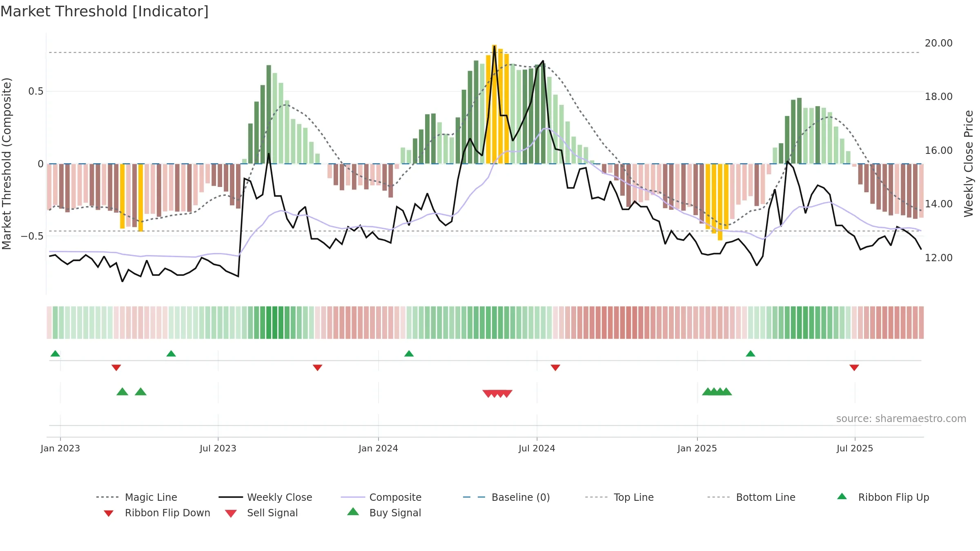Click the Ribbon Flip Up marker near March 2025
Image resolution: width=980 pixels, height=551 pixels.
tap(751, 353)
